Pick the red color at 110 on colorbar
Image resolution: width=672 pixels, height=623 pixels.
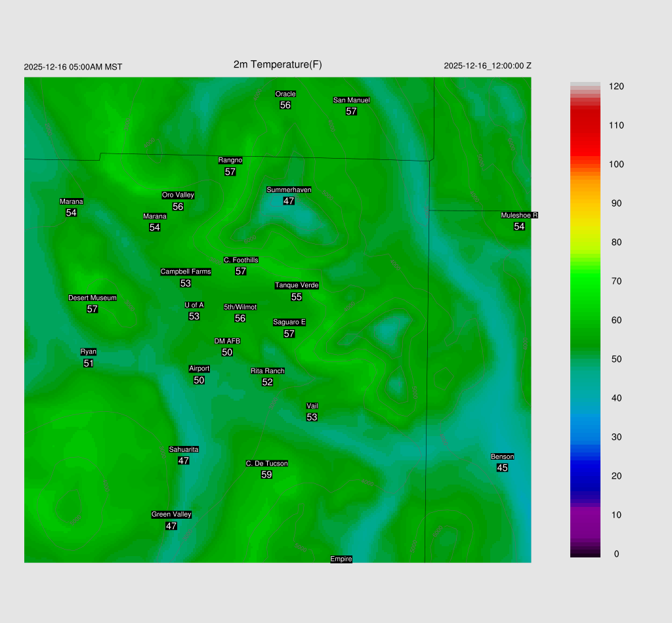(x=585, y=125)
